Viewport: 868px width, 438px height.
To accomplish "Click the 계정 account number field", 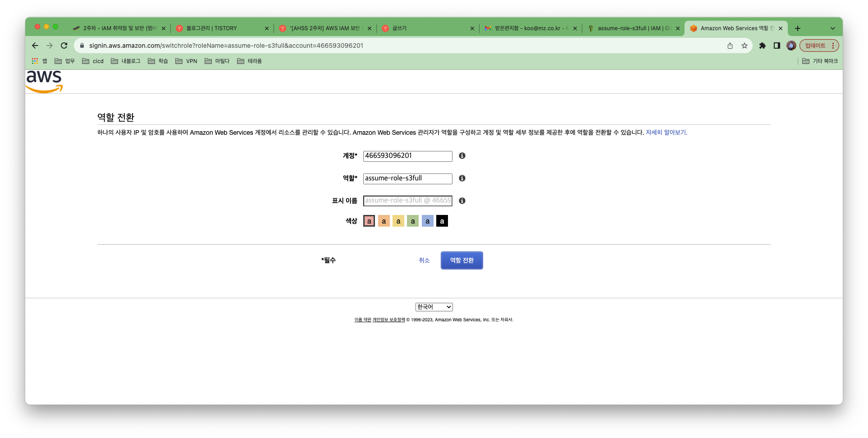I will (x=407, y=156).
